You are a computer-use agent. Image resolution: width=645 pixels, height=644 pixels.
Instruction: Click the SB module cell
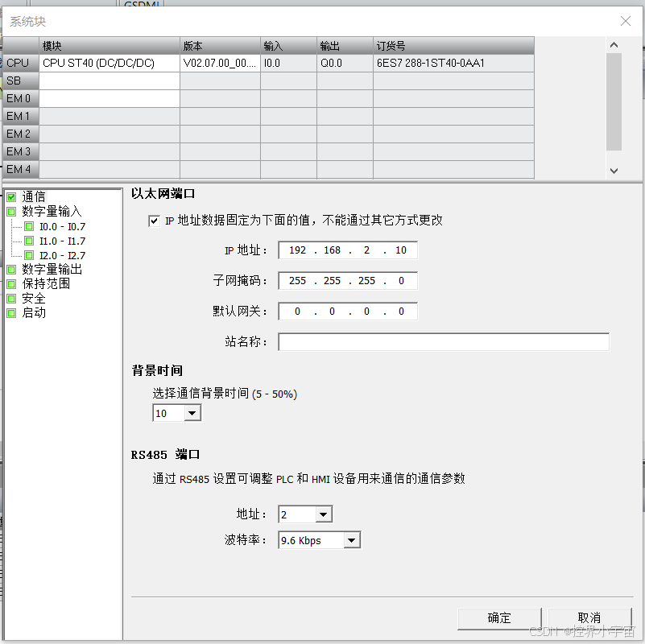[110, 80]
